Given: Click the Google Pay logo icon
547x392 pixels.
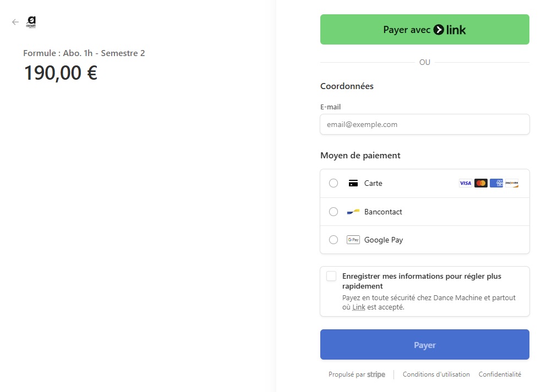Looking at the screenshot, I should pyautogui.click(x=353, y=240).
